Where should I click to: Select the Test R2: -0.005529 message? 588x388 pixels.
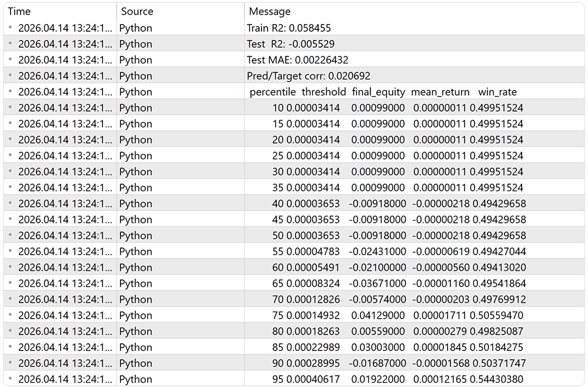[x=291, y=44]
